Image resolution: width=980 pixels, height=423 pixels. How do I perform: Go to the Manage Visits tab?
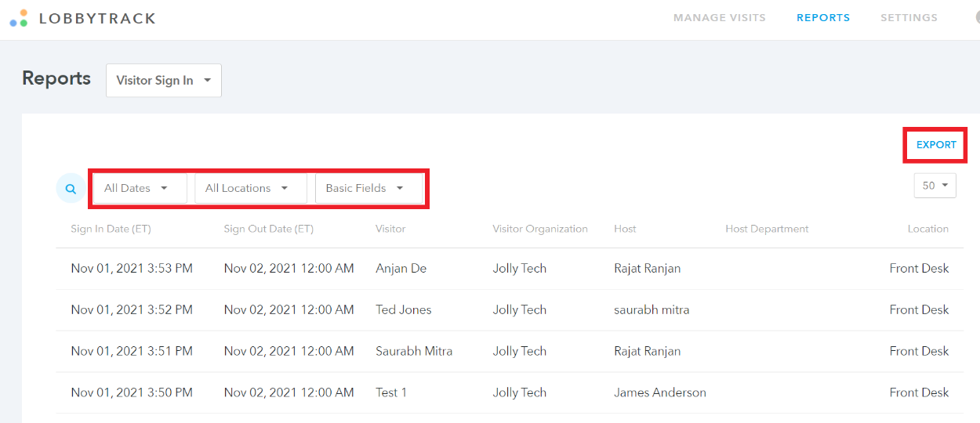pyautogui.click(x=720, y=17)
